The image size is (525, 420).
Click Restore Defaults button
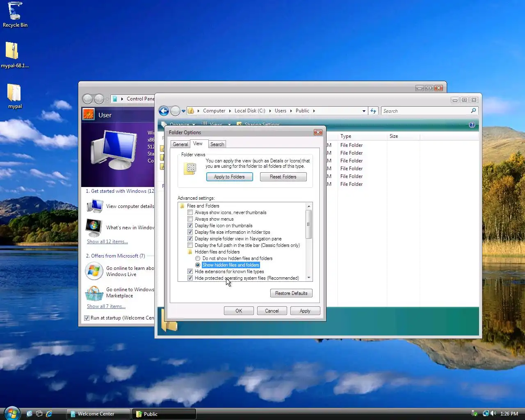pyautogui.click(x=291, y=293)
